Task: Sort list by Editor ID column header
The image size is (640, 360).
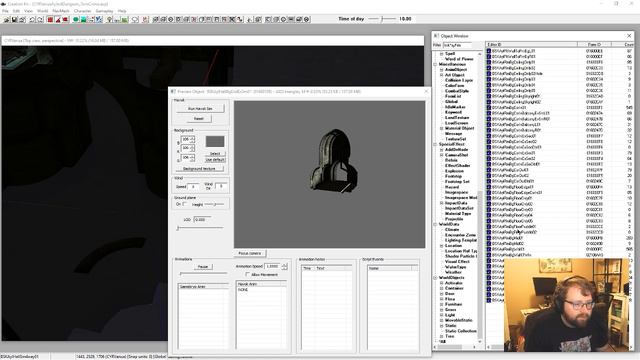Action: (x=531, y=44)
